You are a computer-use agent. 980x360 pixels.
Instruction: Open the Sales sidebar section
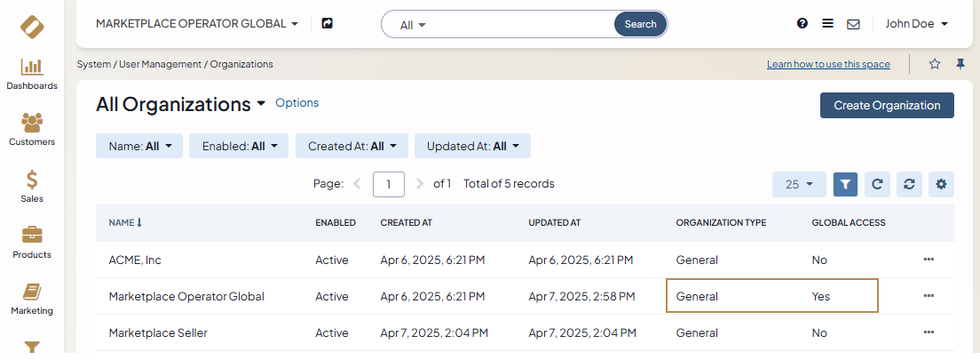pyautogui.click(x=32, y=187)
